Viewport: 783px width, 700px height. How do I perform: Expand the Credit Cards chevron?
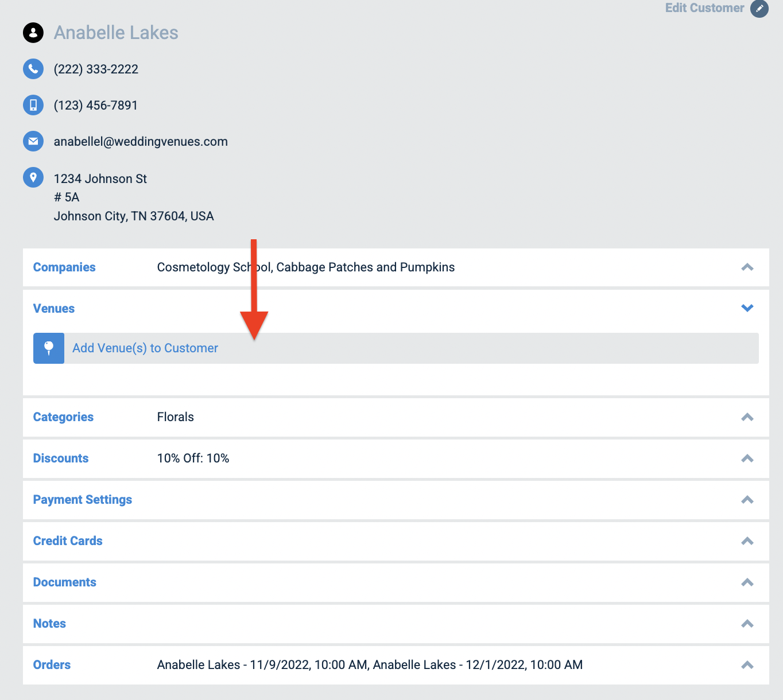click(747, 541)
